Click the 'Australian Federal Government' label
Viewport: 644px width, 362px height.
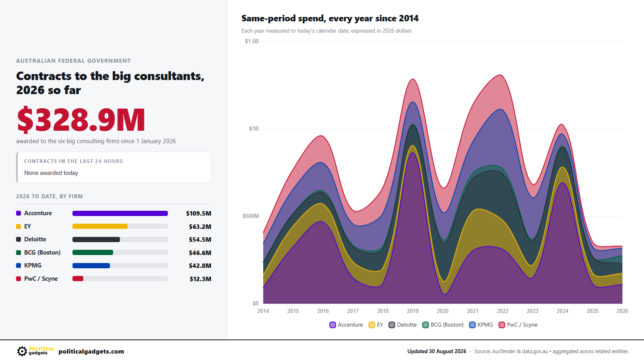click(x=74, y=61)
